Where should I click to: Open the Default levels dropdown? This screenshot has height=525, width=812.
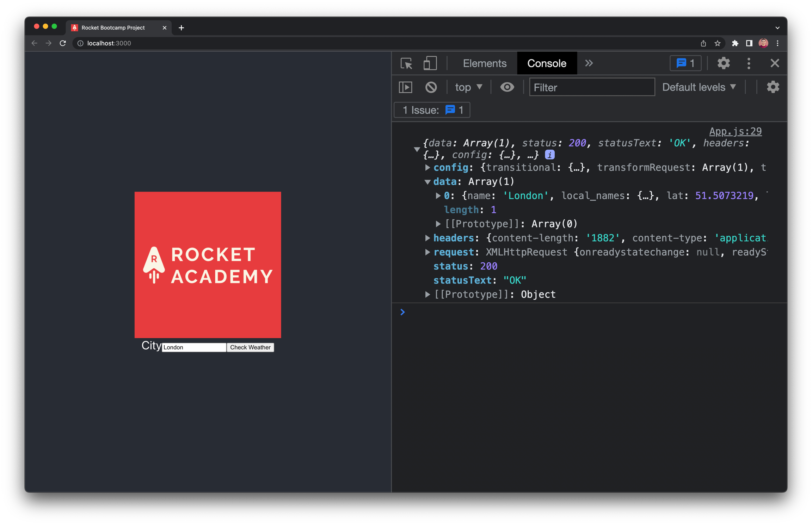699,87
